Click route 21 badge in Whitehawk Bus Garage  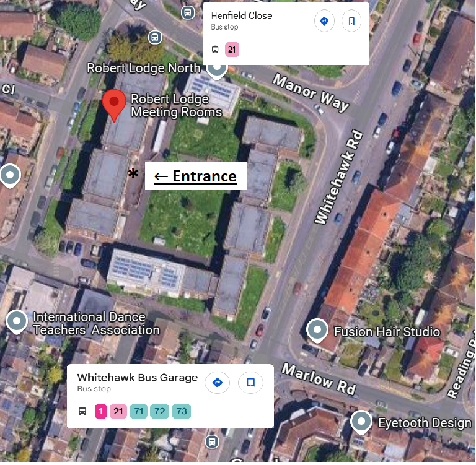click(118, 411)
